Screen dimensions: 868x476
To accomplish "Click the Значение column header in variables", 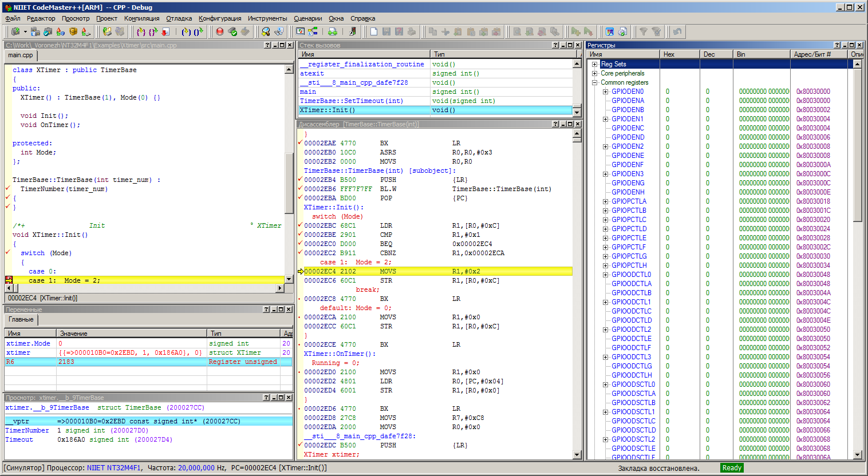I will 131,333.
